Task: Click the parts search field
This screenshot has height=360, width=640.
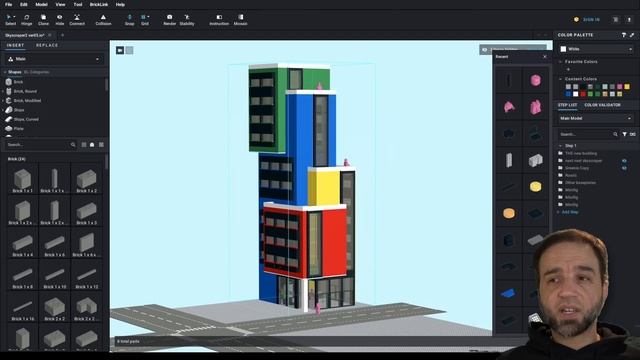Action: click(39, 144)
